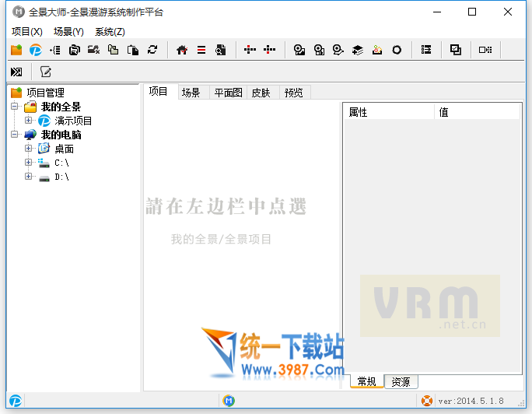532x414 pixels.
Task: Click the red horizontal lines toolbar icon
Action: (x=201, y=50)
